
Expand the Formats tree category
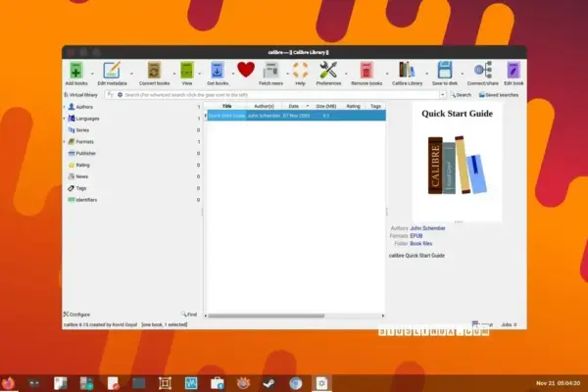click(64, 142)
